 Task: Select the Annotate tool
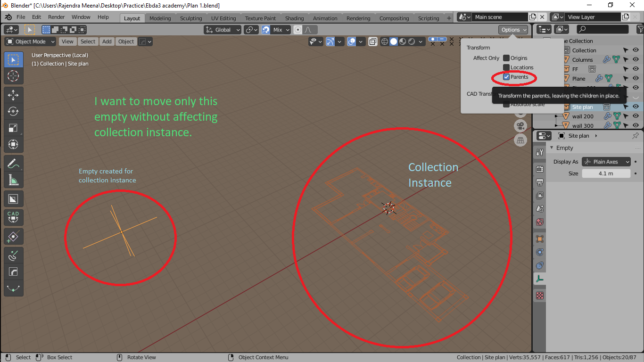tap(13, 164)
